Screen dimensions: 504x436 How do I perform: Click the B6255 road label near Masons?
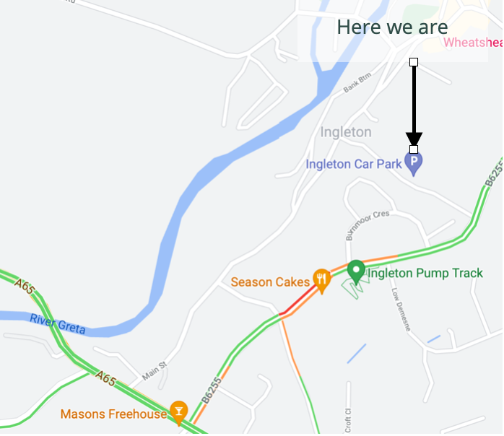[x=212, y=391]
